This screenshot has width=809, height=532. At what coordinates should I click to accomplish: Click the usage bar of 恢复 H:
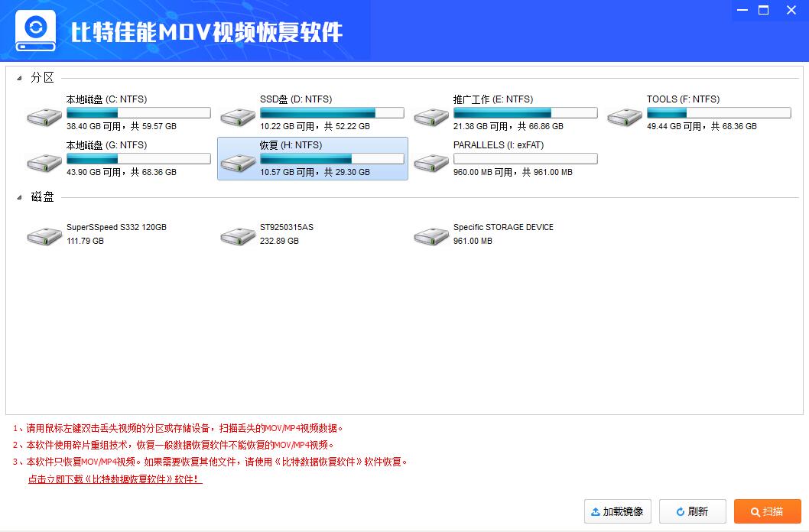coord(332,159)
